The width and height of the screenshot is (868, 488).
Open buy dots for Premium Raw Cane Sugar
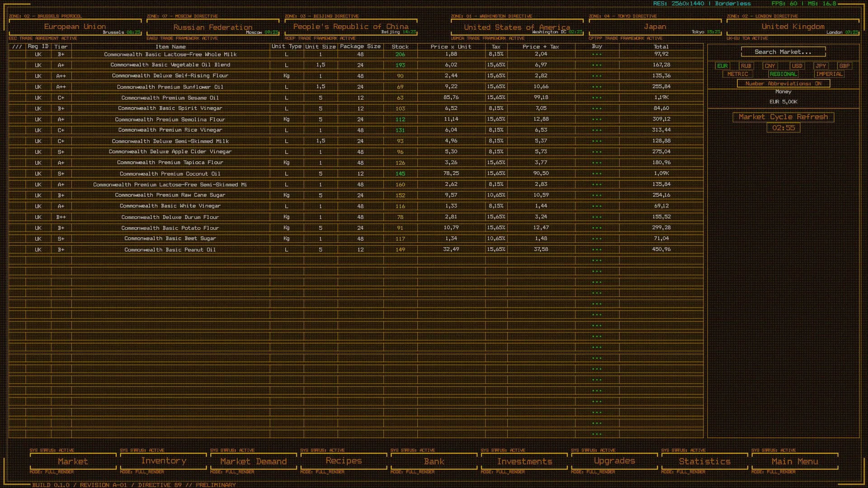[x=597, y=195]
